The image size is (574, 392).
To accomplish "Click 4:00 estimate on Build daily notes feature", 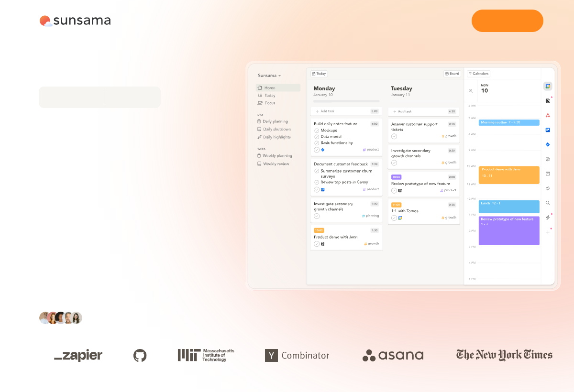I will (375, 124).
